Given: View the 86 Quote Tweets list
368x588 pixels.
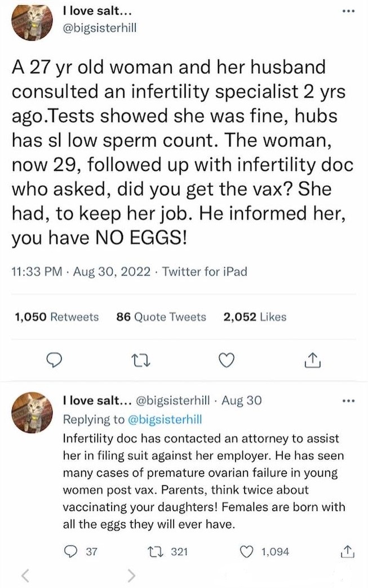Looking at the screenshot, I should click(x=161, y=317).
